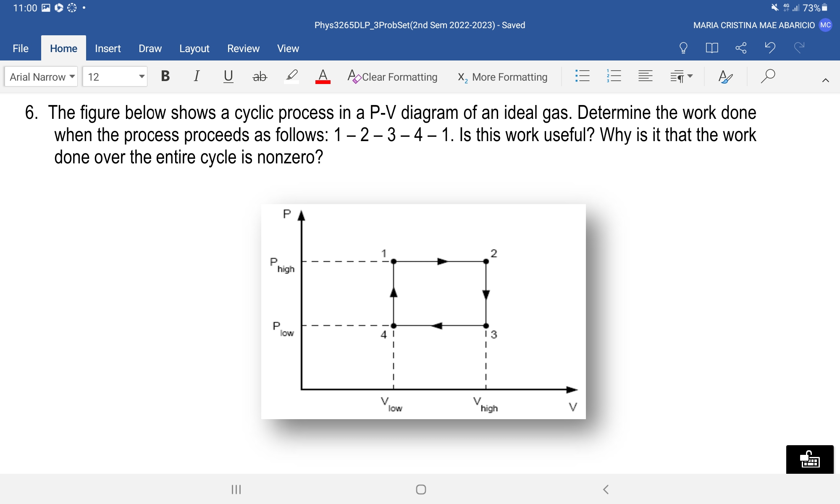Screen dimensions: 840x504
Task: Toggle bulleted list formatting
Action: coord(583,76)
